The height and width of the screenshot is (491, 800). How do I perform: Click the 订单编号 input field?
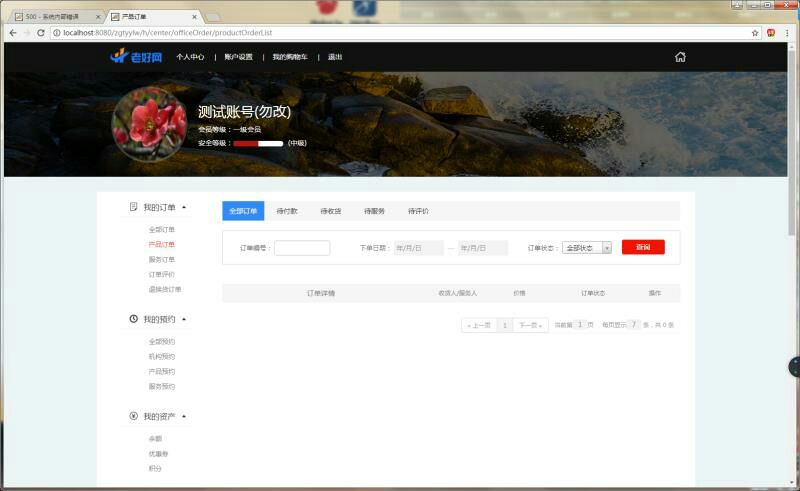click(302, 248)
